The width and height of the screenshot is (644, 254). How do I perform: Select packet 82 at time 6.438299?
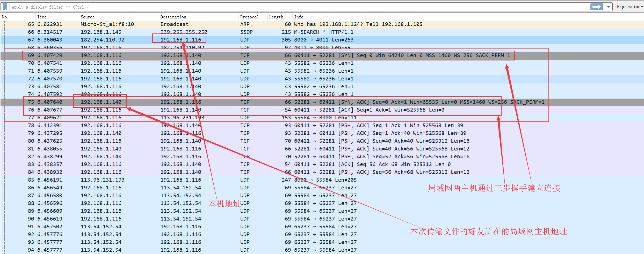tap(322, 156)
